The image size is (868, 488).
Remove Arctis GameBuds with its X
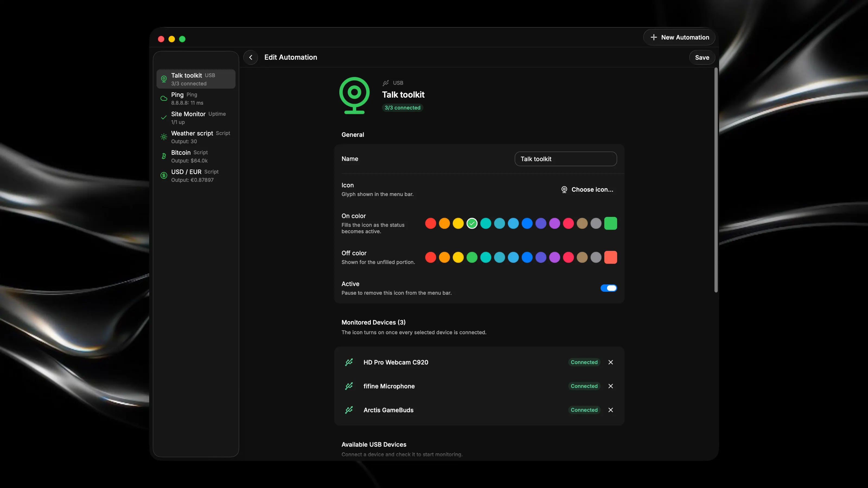(x=611, y=410)
